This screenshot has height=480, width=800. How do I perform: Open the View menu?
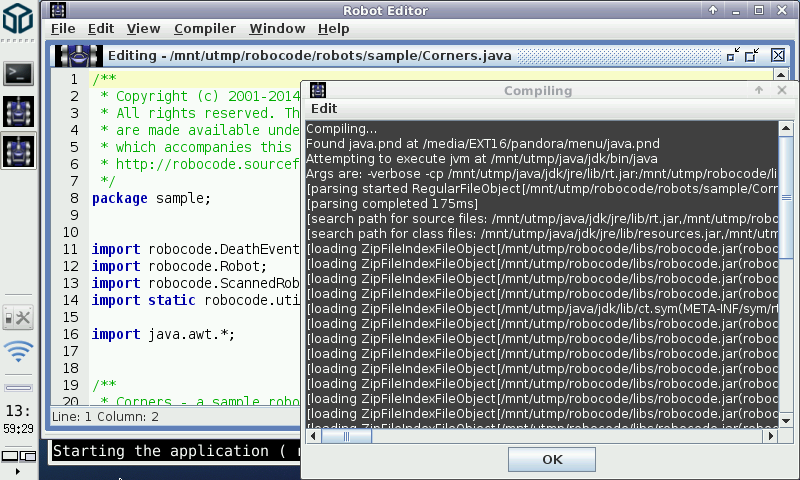click(143, 29)
